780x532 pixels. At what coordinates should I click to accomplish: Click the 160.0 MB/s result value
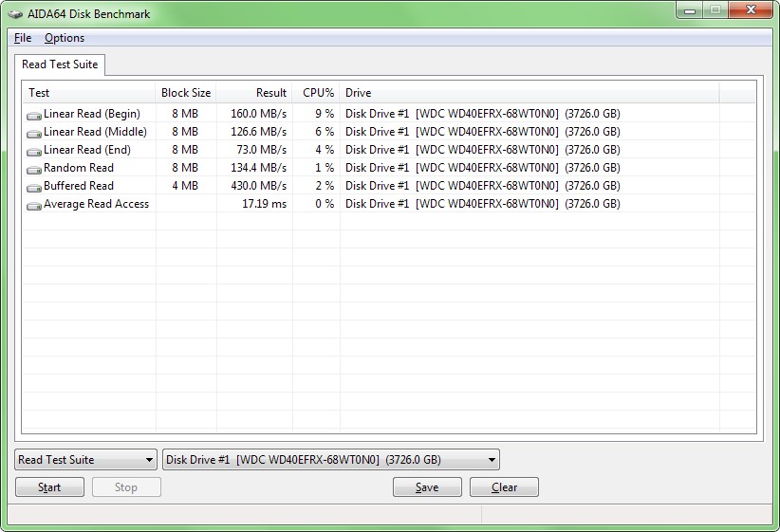(x=259, y=114)
